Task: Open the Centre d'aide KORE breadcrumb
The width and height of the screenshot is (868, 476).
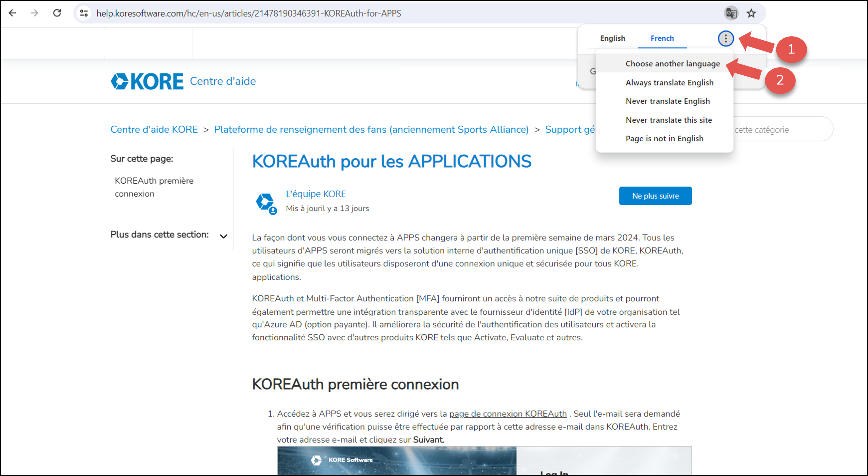Action: tap(154, 129)
